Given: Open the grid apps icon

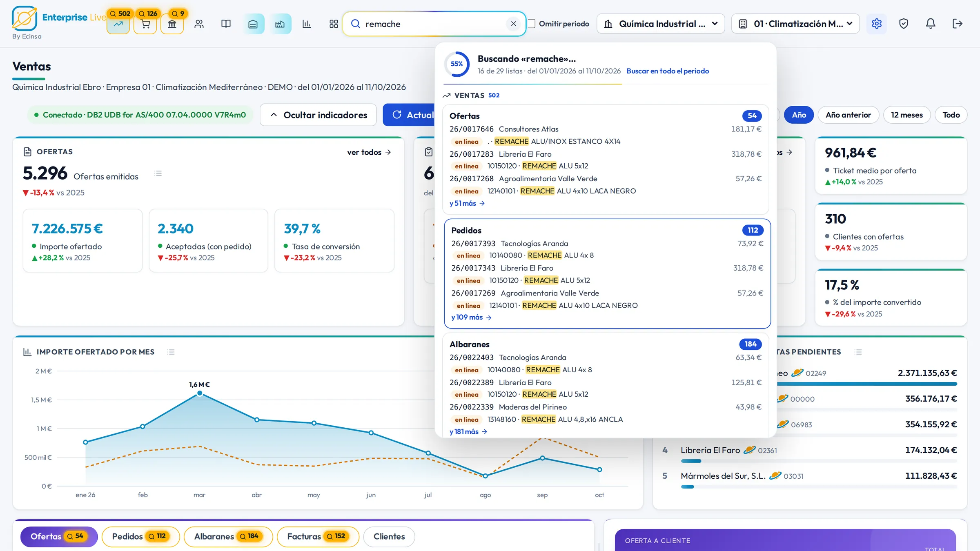Looking at the screenshot, I should (334, 24).
